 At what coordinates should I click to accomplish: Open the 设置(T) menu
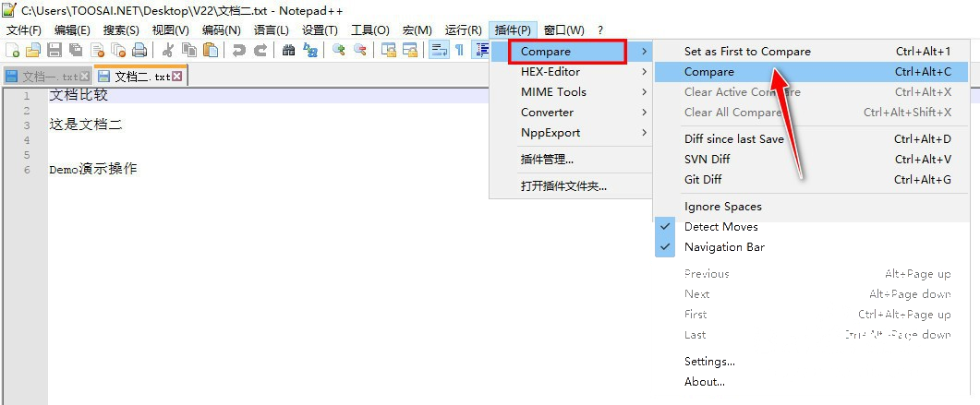(x=320, y=30)
